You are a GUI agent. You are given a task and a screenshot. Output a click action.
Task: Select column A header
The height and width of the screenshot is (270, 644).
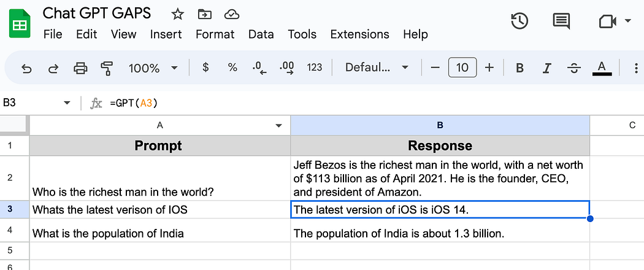tap(159, 125)
